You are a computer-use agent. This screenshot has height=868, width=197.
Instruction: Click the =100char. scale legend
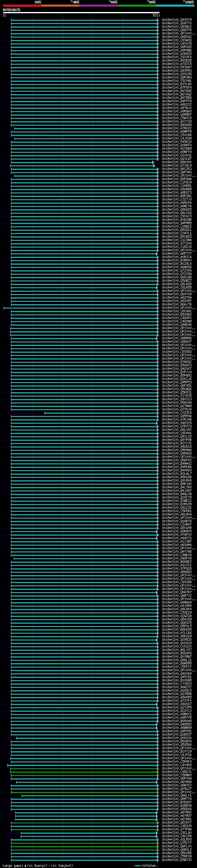(146, 865)
